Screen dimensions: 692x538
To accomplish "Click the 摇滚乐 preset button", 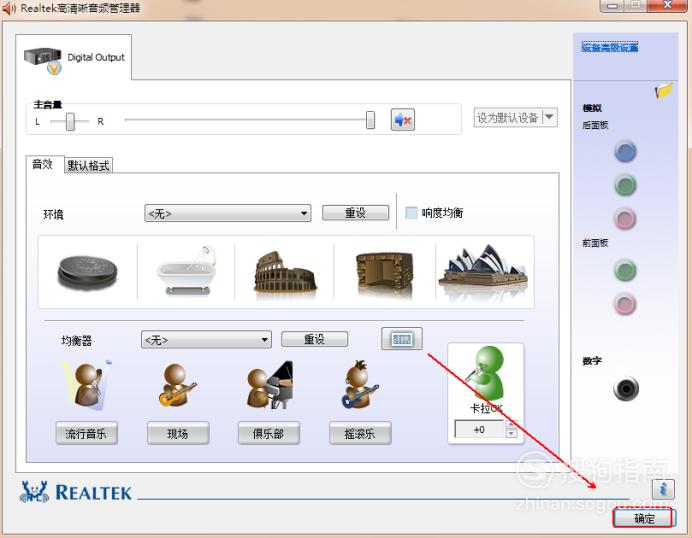I will [360, 433].
